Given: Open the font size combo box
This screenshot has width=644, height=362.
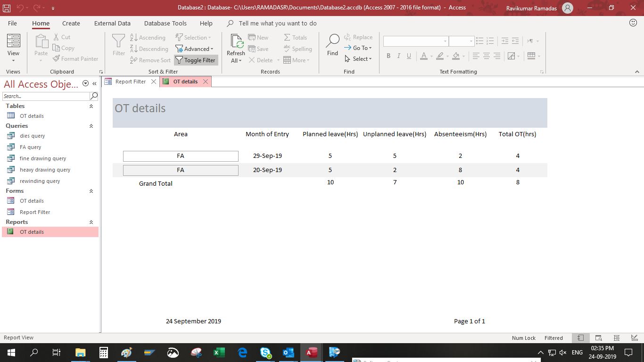Looking at the screenshot, I should (461, 41).
